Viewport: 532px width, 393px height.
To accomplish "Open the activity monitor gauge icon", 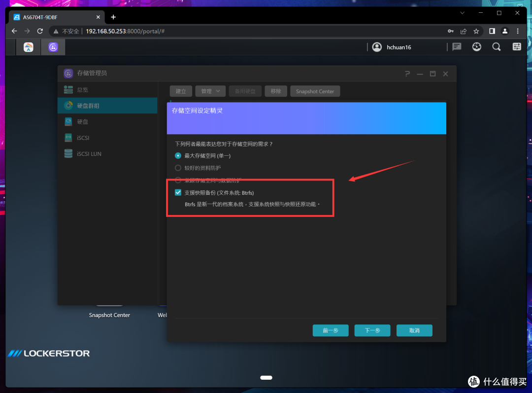I will click(476, 47).
